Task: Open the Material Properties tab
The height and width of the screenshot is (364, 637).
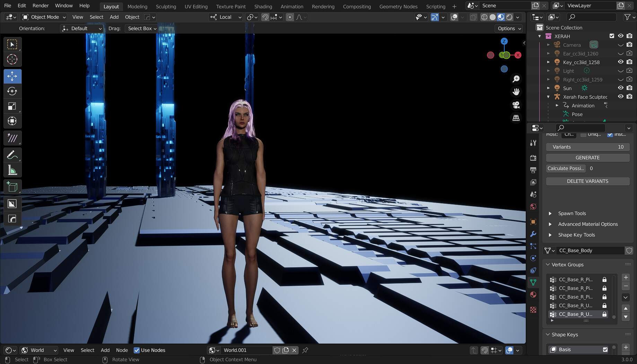Action: pos(533,295)
